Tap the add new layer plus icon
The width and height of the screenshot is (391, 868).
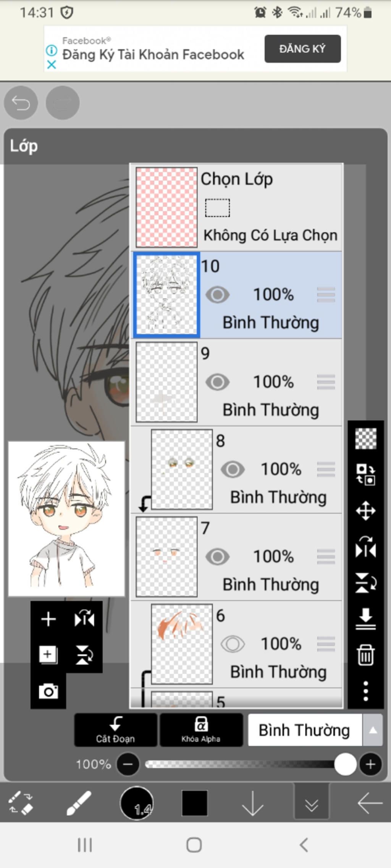[48, 619]
